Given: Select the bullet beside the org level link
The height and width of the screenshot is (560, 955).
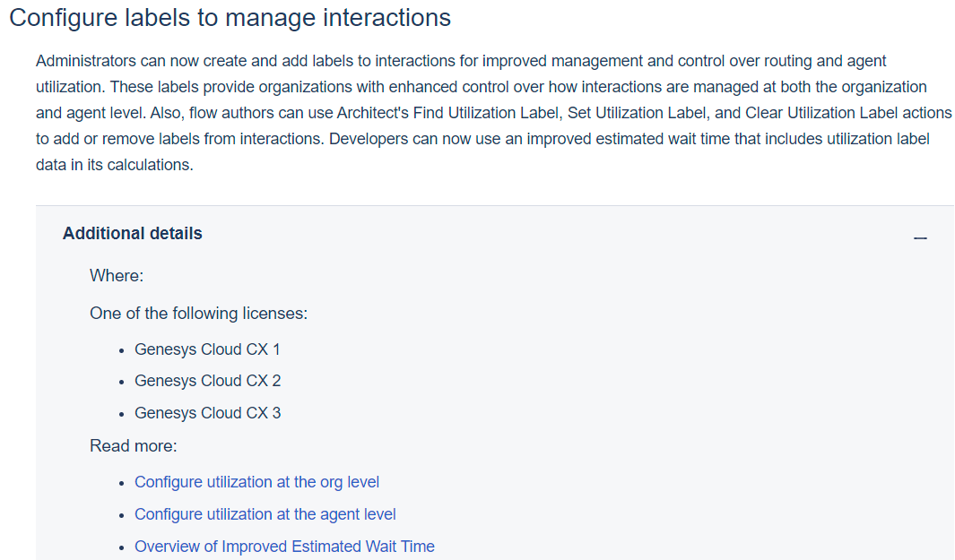Looking at the screenshot, I should coord(123,481).
